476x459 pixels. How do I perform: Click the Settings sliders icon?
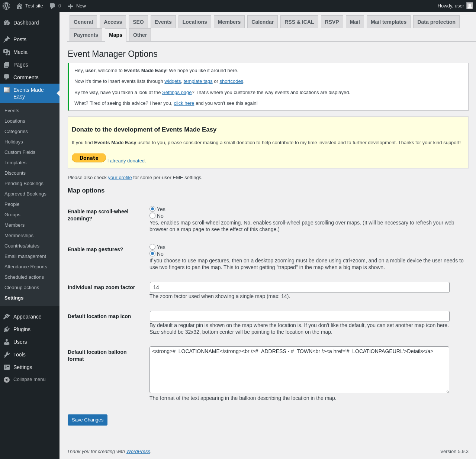tap(7, 367)
